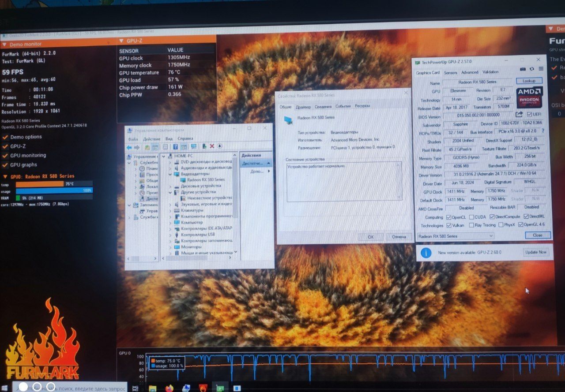Viewport: 565px width, 392px height.
Task: Click the orange GPU temp bar
Action: (40, 184)
